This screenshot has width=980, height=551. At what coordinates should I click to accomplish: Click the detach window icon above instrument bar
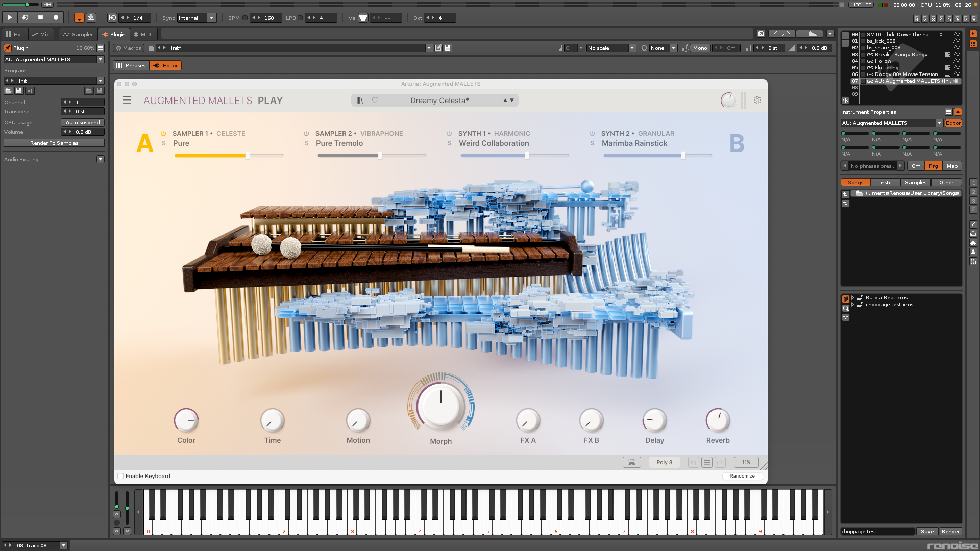point(761,34)
